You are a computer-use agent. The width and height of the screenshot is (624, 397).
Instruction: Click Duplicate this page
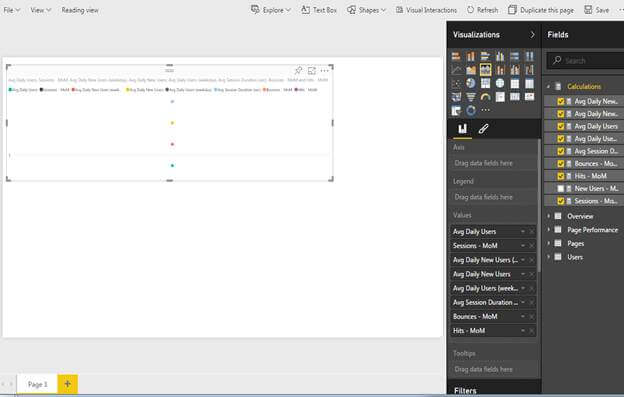click(x=541, y=10)
